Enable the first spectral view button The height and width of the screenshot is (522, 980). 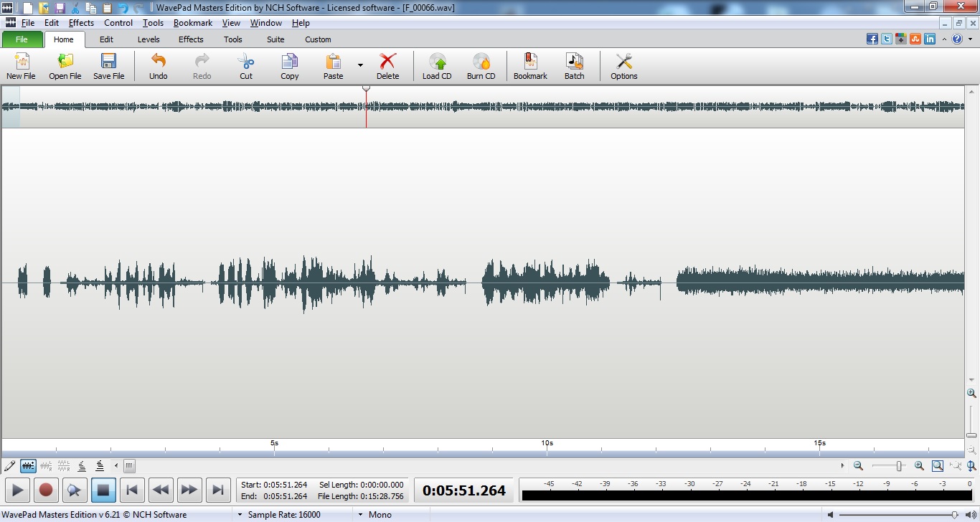(x=82, y=466)
